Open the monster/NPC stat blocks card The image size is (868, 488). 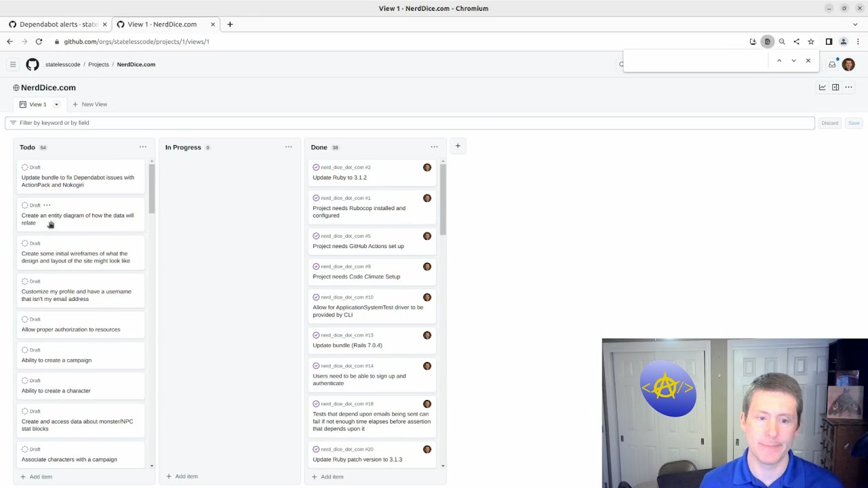tap(81, 421)
